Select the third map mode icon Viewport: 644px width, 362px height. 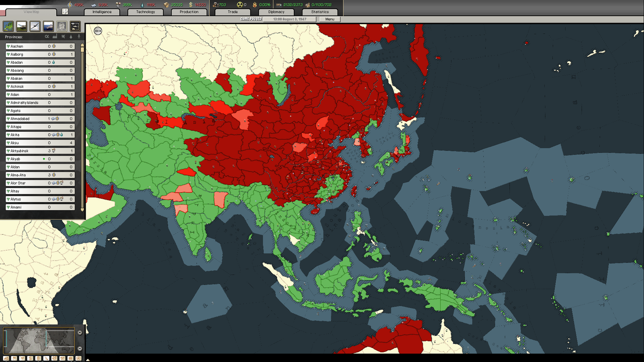coord(22,358)
